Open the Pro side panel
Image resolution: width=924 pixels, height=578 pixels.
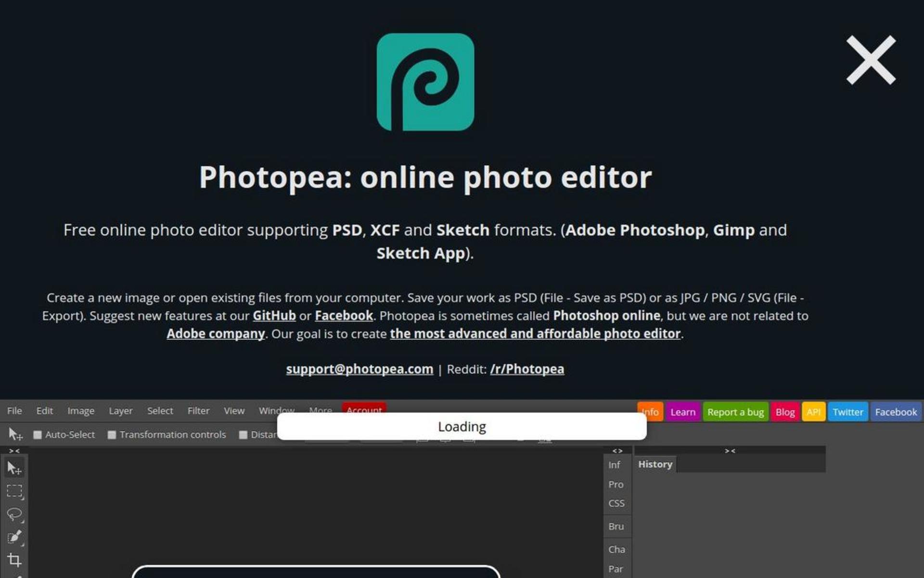616,484
